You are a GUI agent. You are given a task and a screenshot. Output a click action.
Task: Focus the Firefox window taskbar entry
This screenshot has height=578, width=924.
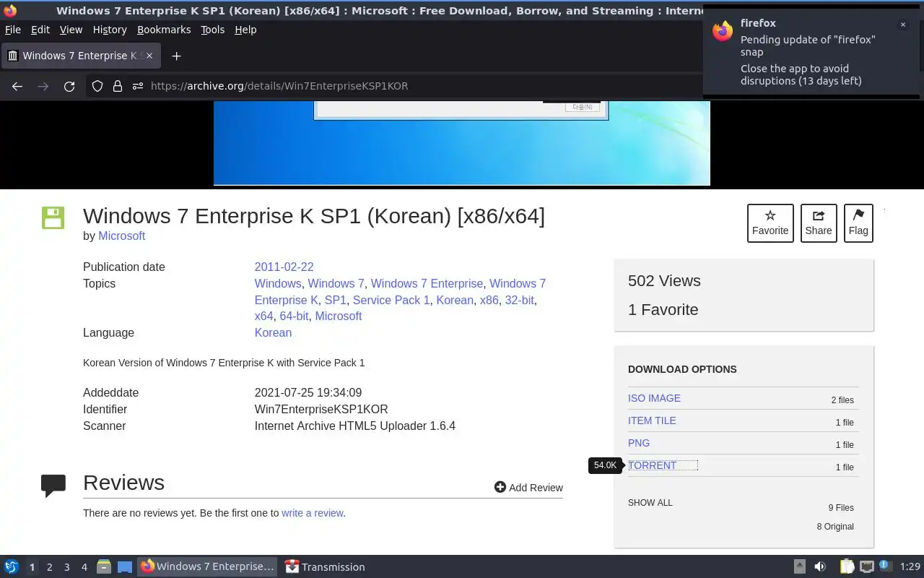pos(208,566)
